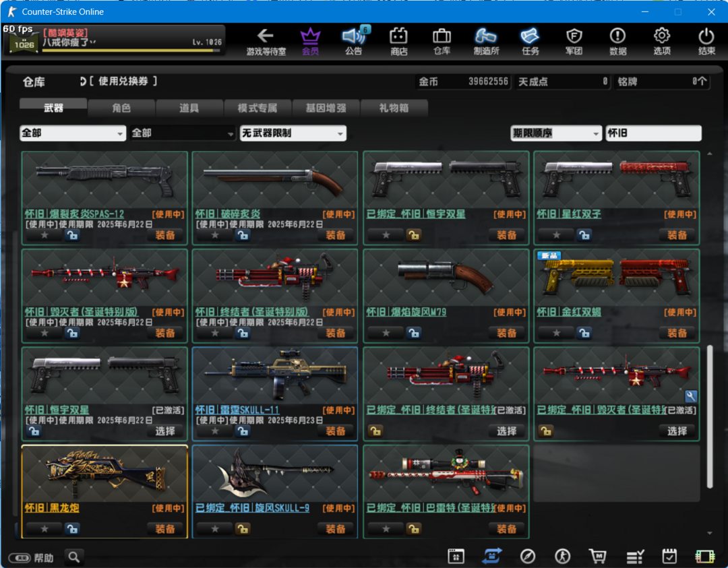
Task: Switch to the 道具 items tab
Action: click(189, 108)
